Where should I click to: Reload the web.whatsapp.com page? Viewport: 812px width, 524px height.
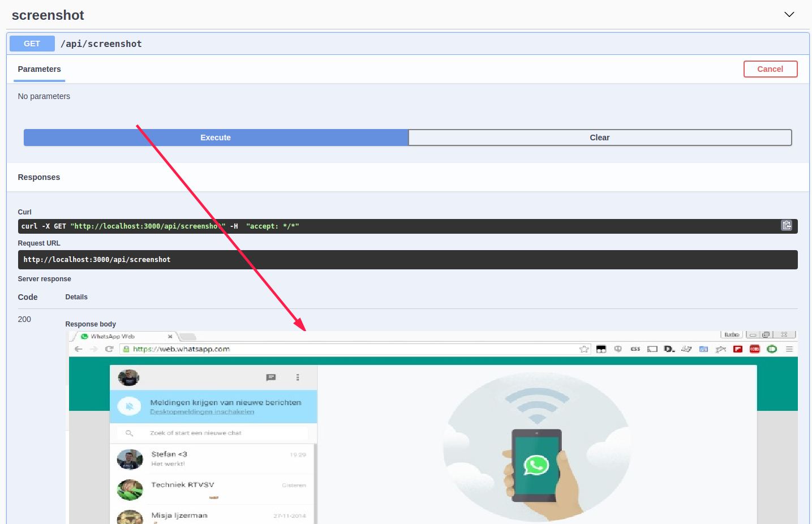(109, 349)
